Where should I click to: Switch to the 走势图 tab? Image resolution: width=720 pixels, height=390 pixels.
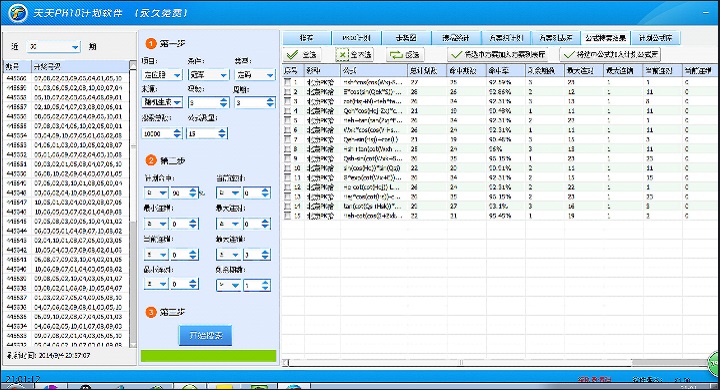click(406, 38)
